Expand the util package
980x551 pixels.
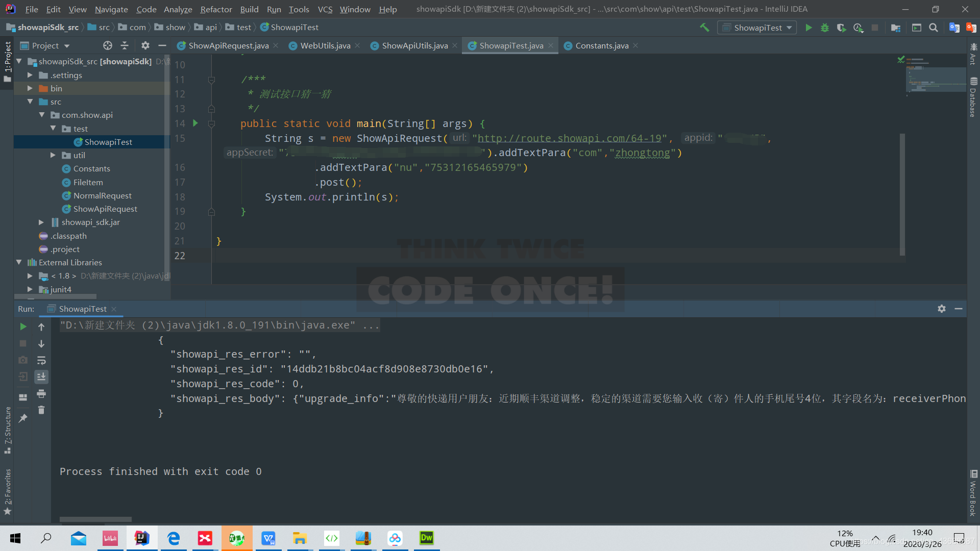[53, 155]
